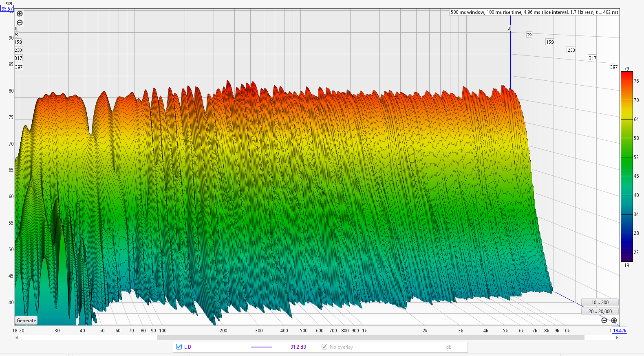Zoom out the frequency axis
This screenshot has width=644, height=356.
point(604,320)
